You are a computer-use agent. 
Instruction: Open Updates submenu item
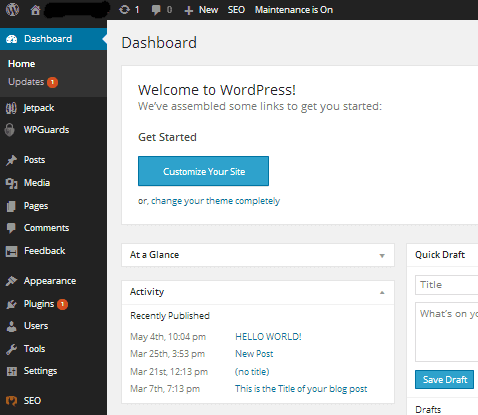[26, 82]
